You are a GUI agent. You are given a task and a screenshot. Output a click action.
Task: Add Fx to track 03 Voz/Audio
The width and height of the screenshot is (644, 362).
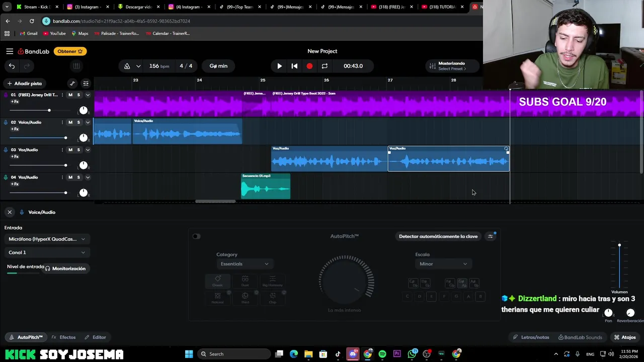15,156
